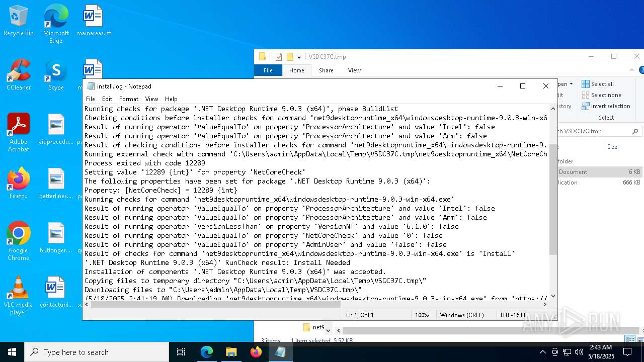The width and height of the screenshot is (644, 362).
Task: Click the Notepad taskbar icon
Action: pos(280,352)
